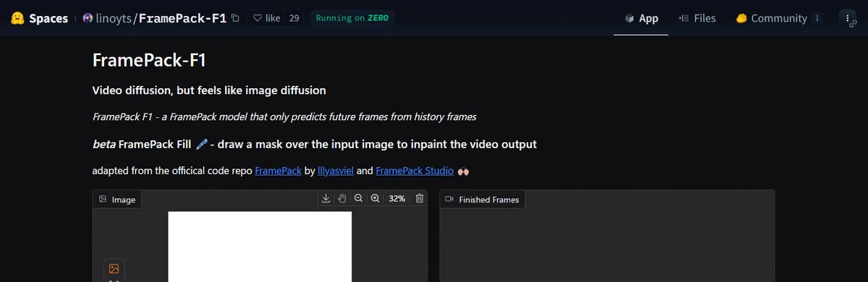Download the image with the download icon
The height and width of the screenshot is (282, 868).
pos(326,198)
